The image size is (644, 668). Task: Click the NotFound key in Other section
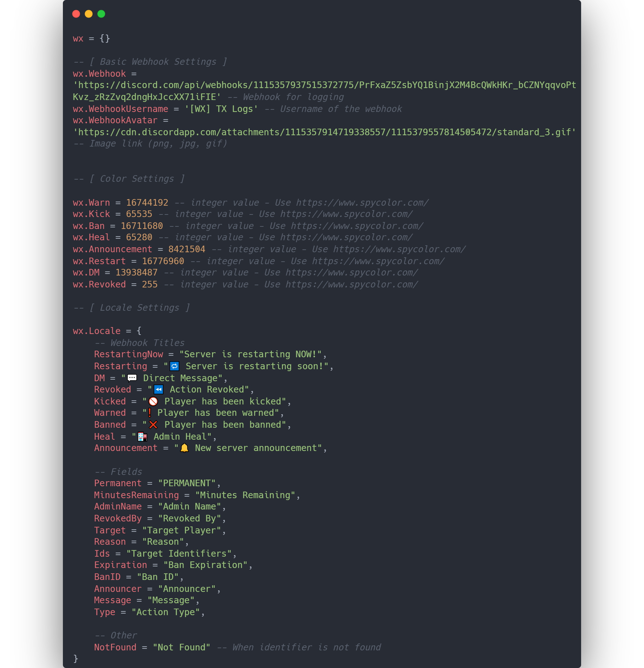115,648
